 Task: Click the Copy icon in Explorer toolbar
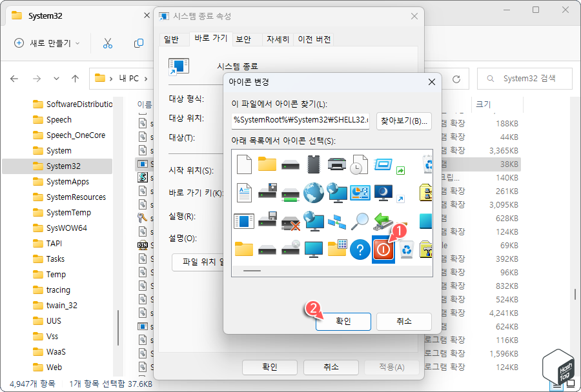click(138, 43)
